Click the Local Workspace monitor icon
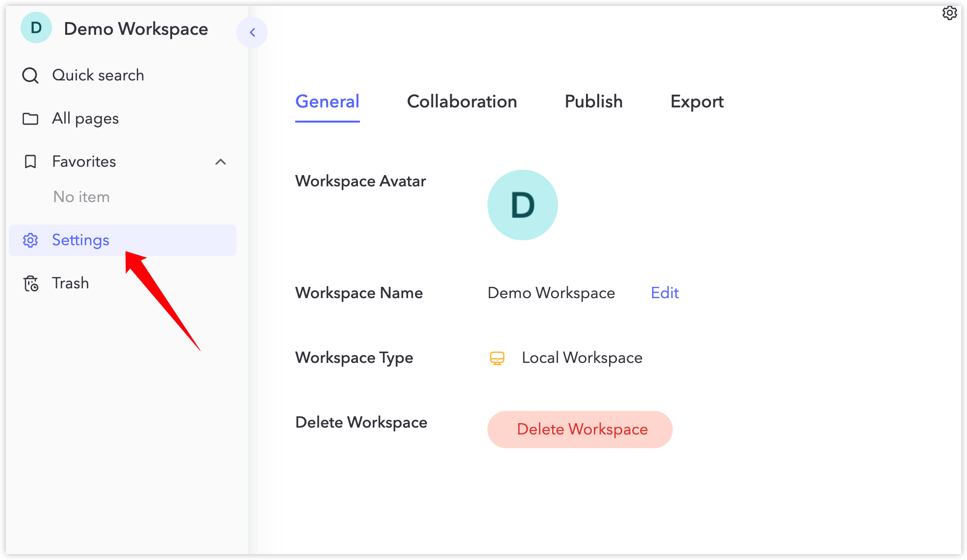 497,358
